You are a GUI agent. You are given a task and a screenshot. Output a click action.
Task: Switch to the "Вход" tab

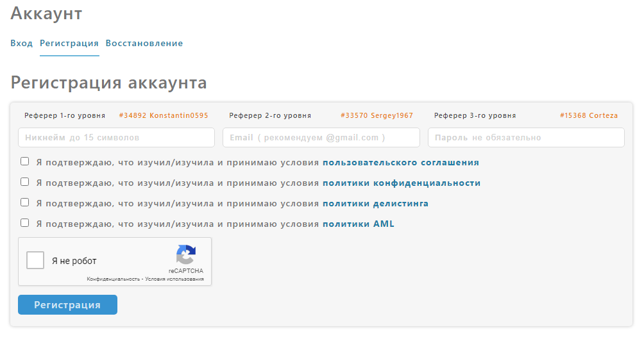pyautogui.click(x=21, y=44)
